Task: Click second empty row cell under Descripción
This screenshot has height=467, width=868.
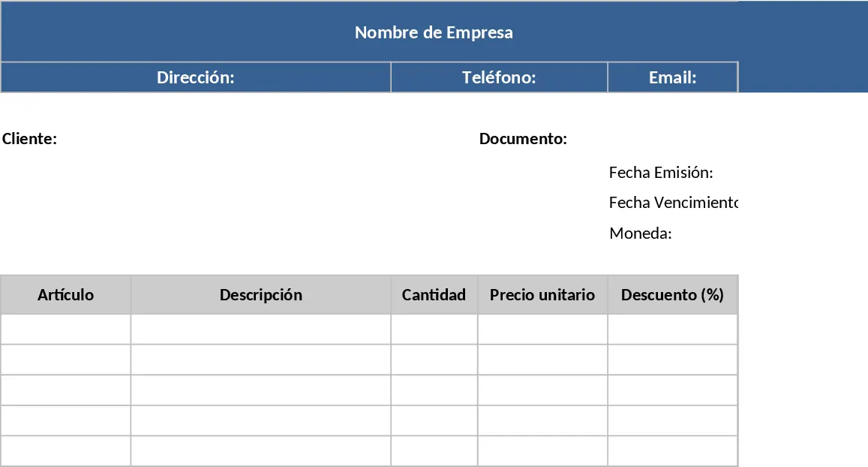Action: [x=261, y=360]
